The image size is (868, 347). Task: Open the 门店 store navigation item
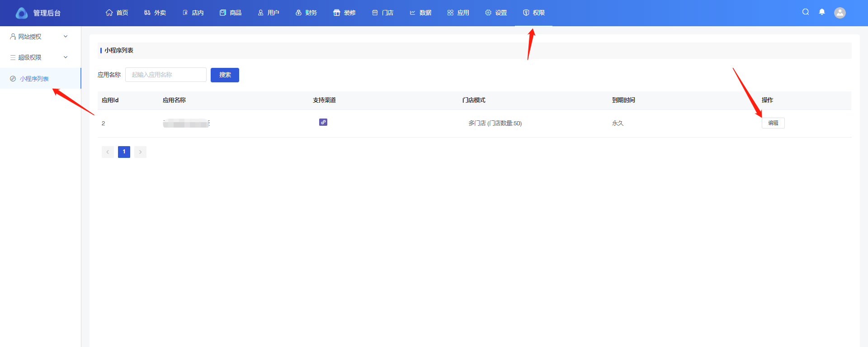tap(382, 13)
